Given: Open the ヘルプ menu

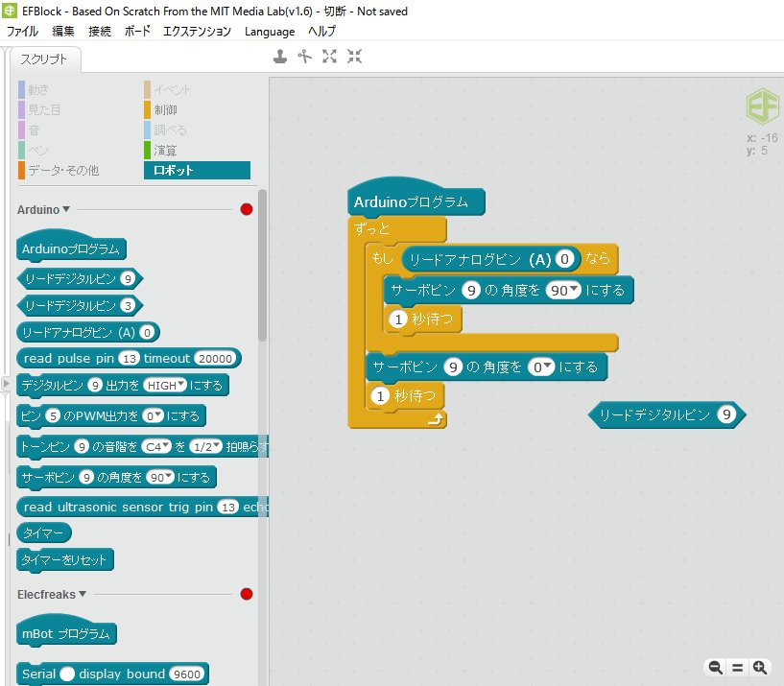Looking at the screenshot, I should click(x=322, y=31).
